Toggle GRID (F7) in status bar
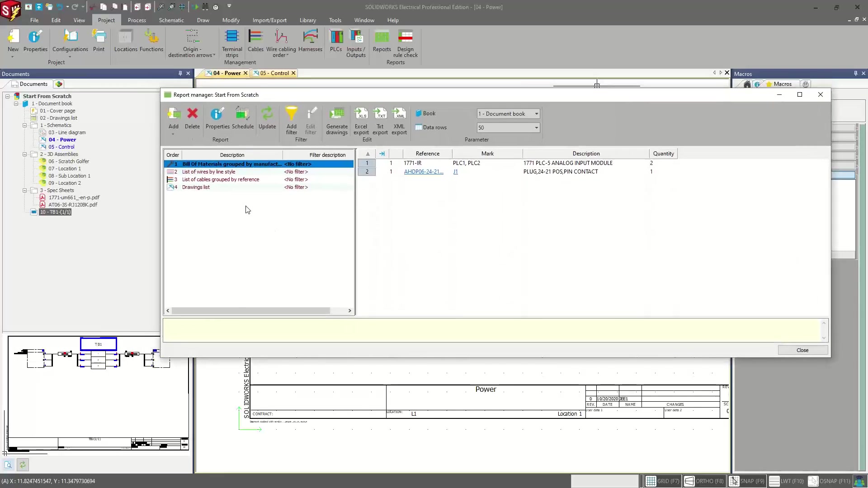The width and height of the screenshot is (868, 488). (662, 481)
